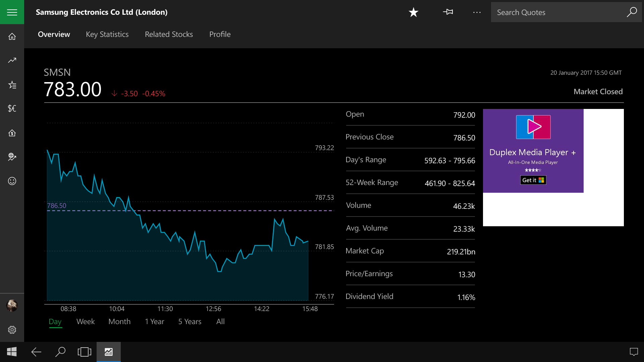The image size is (644, 362).
Task: Show the 5 Years chart range
Action: point(190,321)
